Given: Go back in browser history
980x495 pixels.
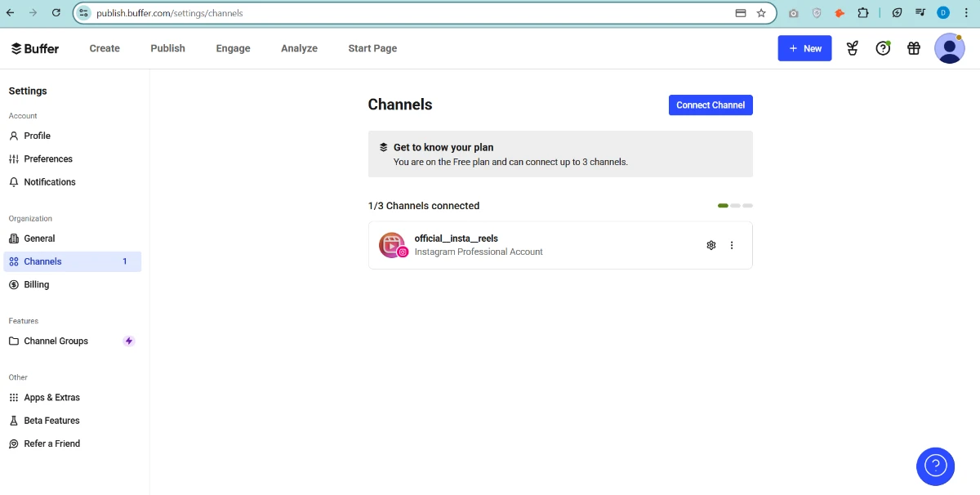Looking at the screenshot, I should coord(11,13).
